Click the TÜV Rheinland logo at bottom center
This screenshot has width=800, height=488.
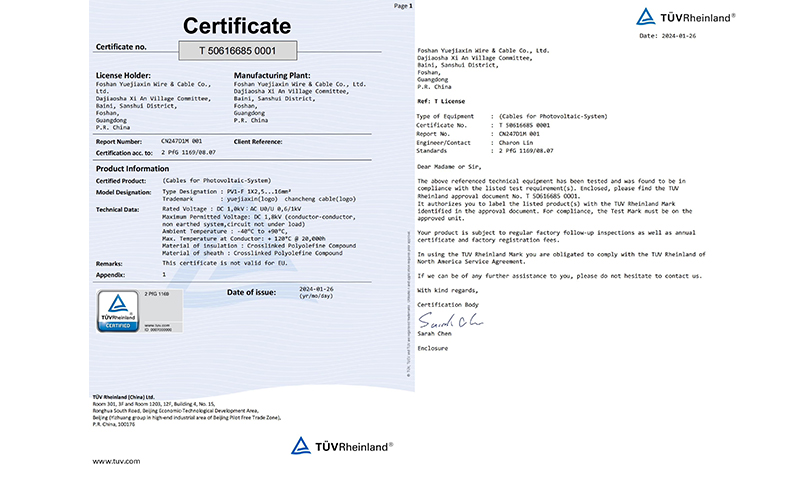[342, 446]
